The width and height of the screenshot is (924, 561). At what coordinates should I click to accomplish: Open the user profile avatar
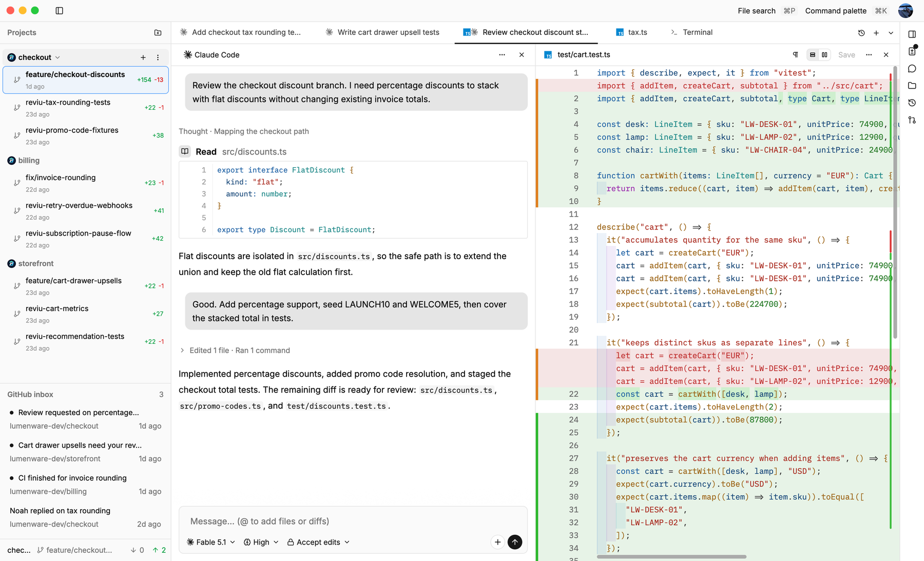pos(906,11)
